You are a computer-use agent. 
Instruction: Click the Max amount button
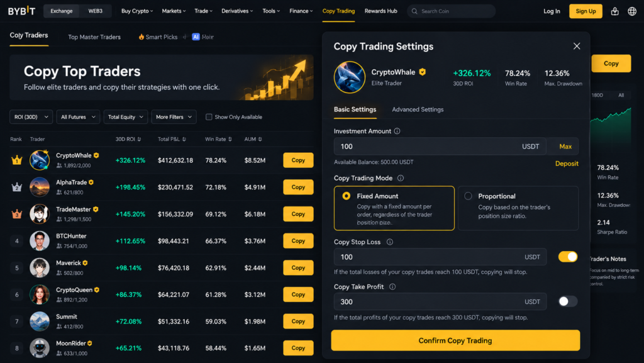tap(565, 147)
